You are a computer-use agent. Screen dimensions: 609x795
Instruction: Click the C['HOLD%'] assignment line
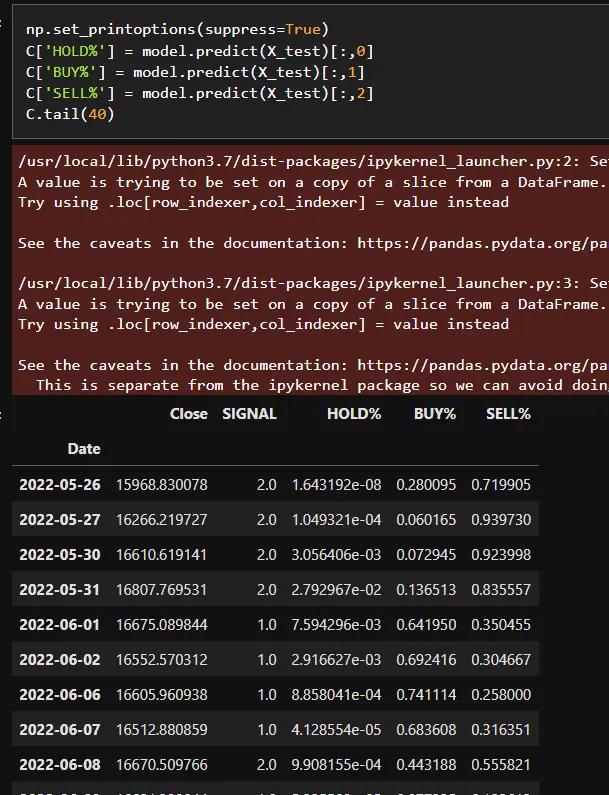pos(200,51)
